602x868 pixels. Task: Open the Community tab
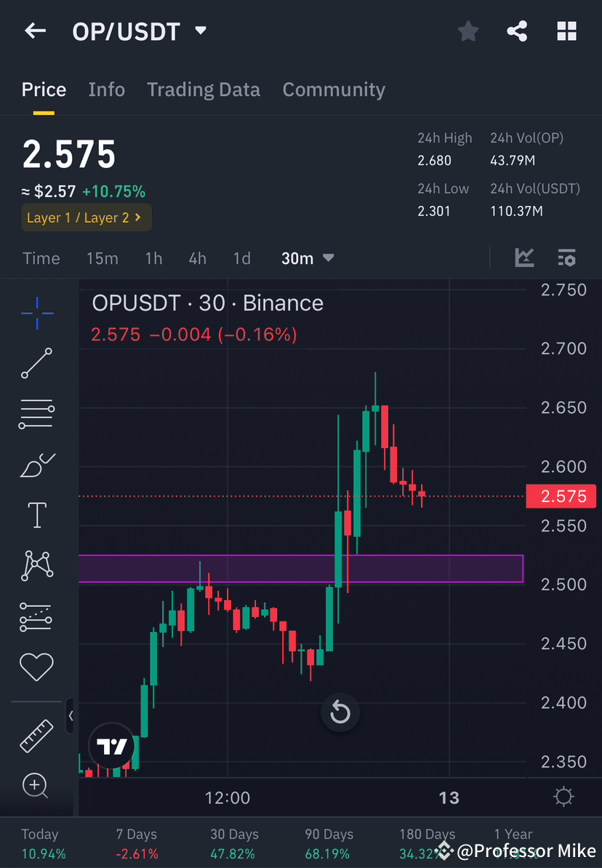click(334, 89)
